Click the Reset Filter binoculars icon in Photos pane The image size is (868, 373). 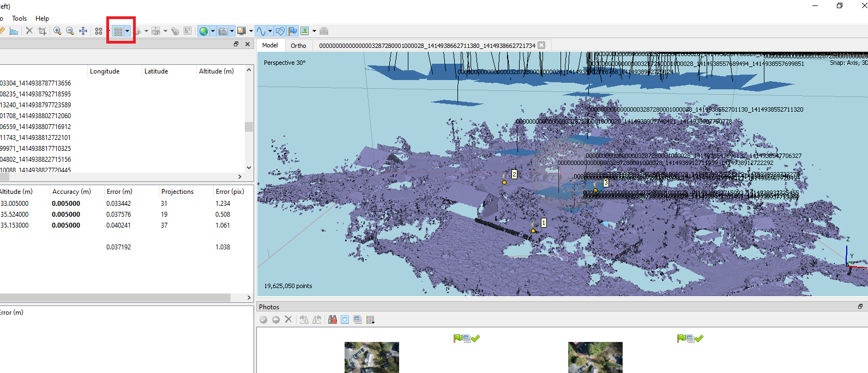333,320
